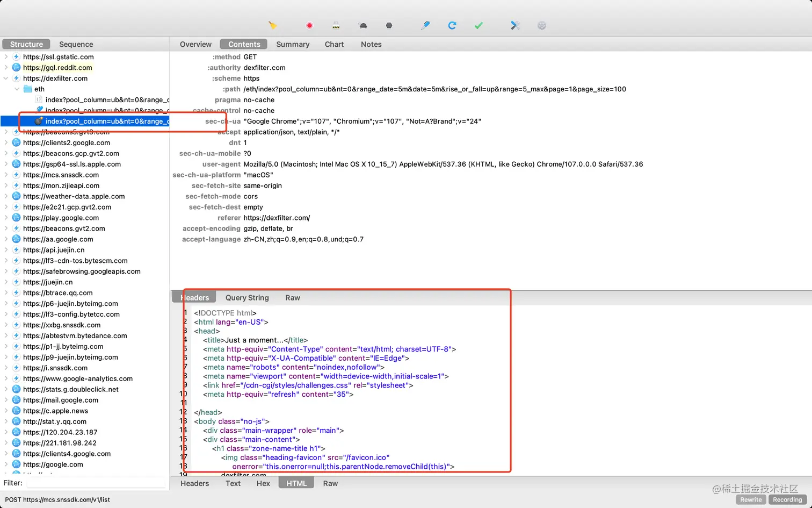This screenshot has height=508, width=812.
Task: Toggle SSL proxying lock icon in toolbar
Action: coord(336,25)
